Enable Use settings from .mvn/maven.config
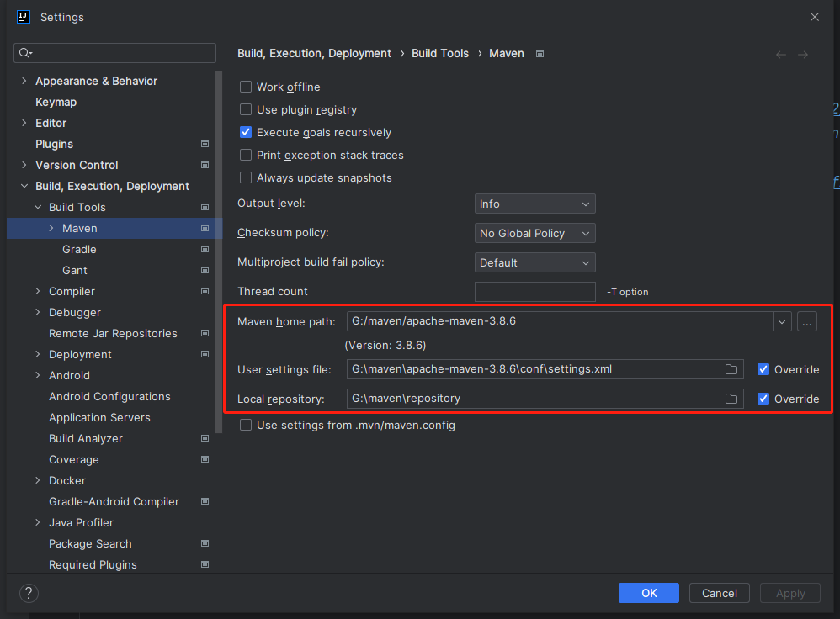 pos(246,426)
